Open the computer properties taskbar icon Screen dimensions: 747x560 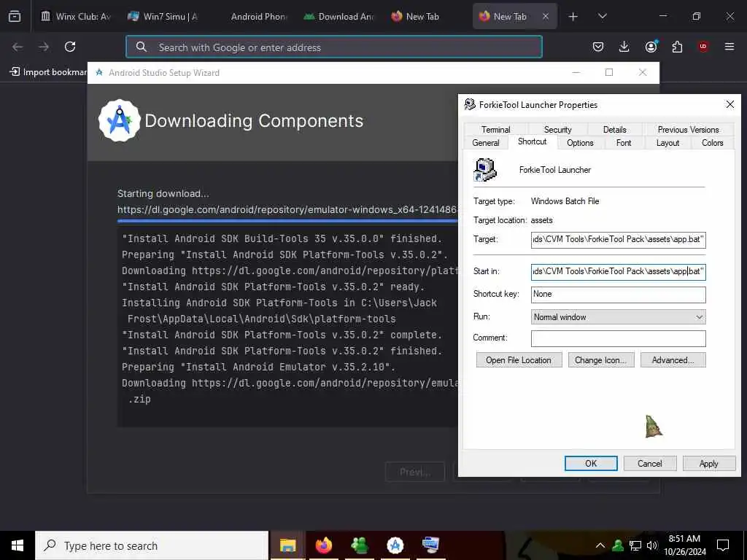[x=430, y=545]
